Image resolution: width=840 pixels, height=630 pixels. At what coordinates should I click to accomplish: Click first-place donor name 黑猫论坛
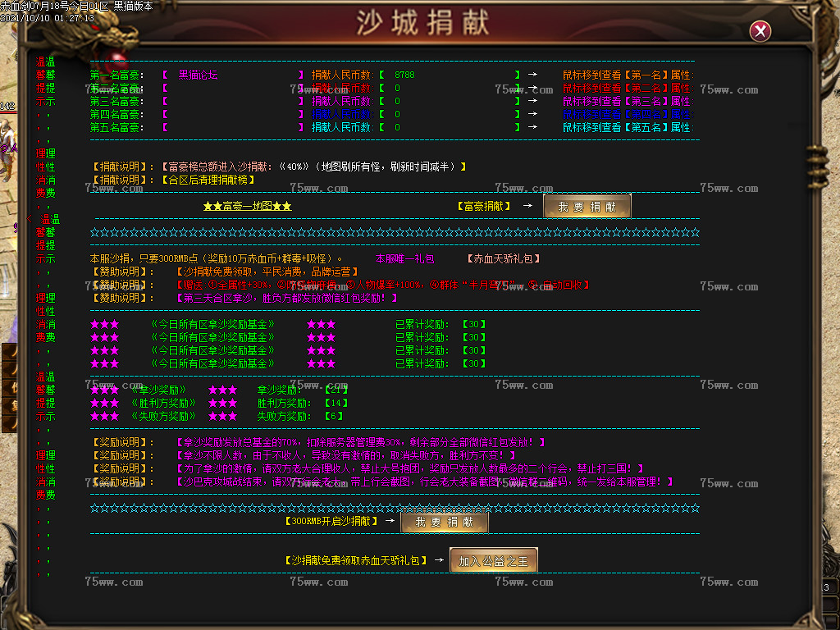click(x=198, y=75)
